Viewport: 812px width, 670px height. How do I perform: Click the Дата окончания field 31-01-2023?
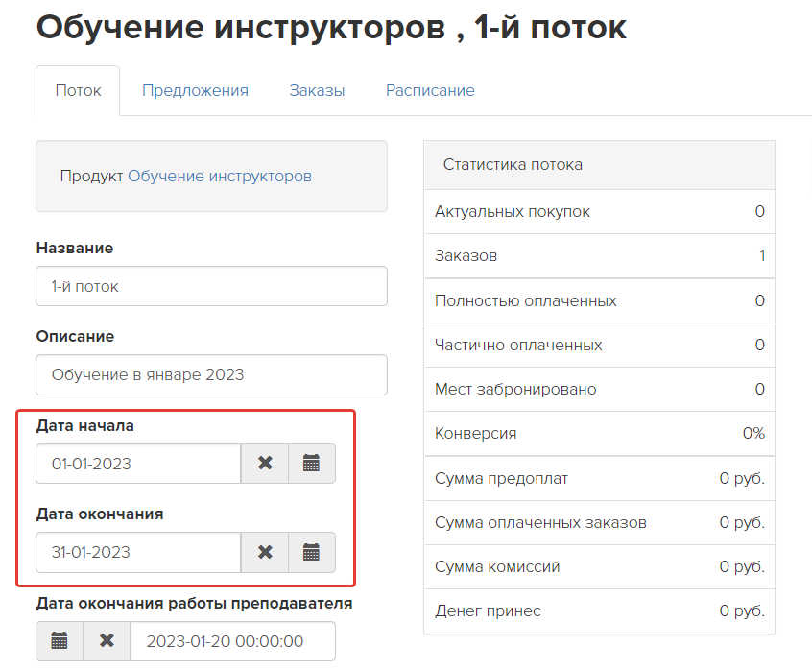click(x=138, y=552)
